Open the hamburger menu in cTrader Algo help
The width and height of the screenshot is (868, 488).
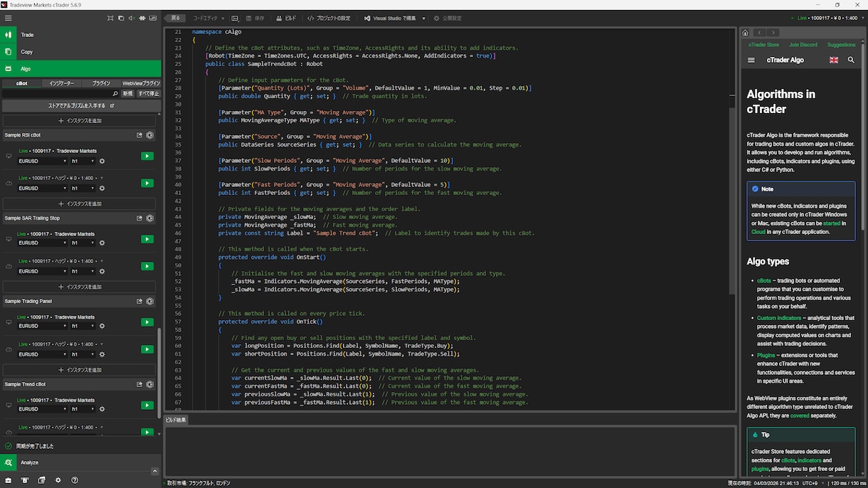click(x=751, y=60)
